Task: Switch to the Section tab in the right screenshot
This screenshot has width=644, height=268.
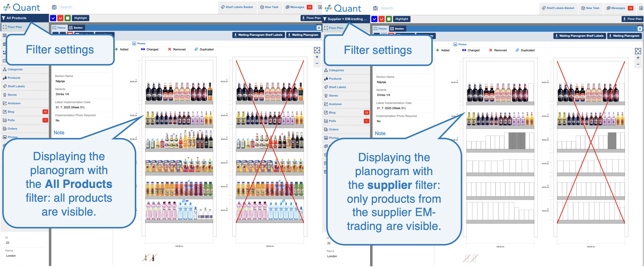Action: 397,29
